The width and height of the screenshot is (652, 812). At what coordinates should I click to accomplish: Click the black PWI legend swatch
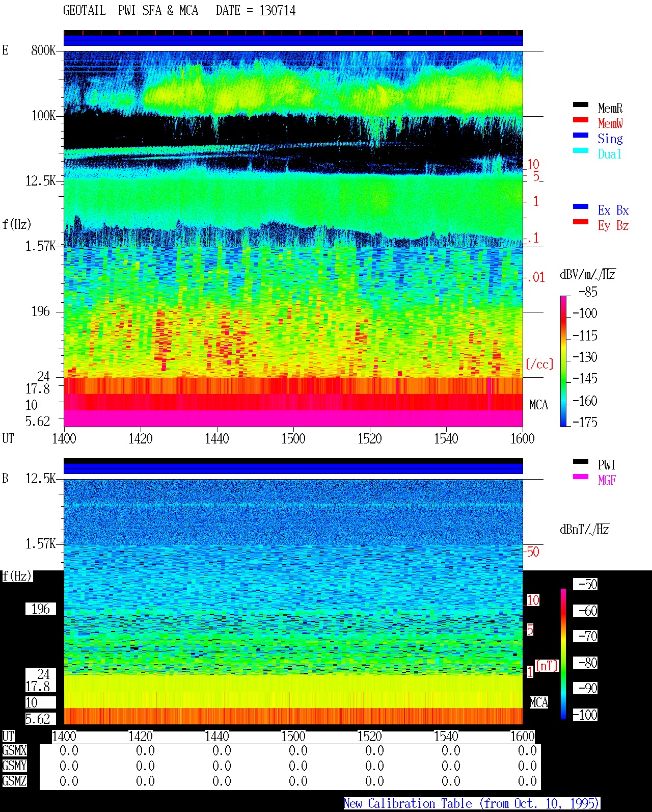tap(580, 462)
